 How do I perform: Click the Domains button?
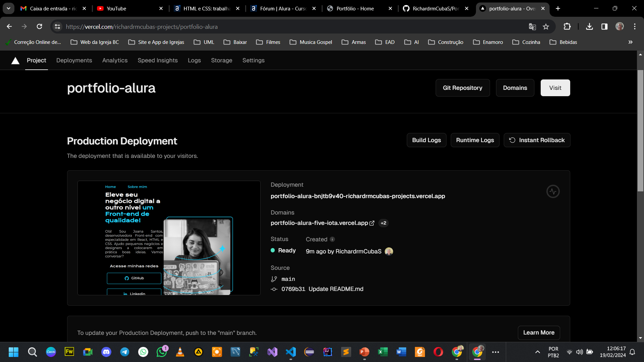tap(515, 87)
